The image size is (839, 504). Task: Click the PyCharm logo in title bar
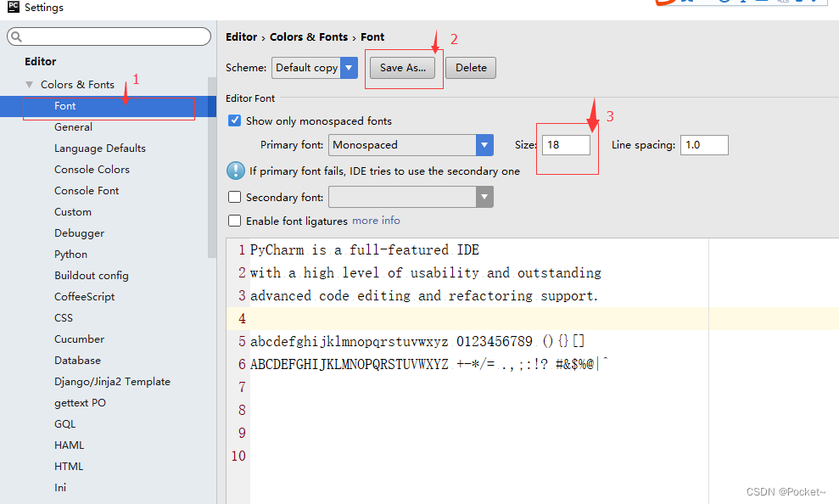pyautogui.click(x=14, y=7)
